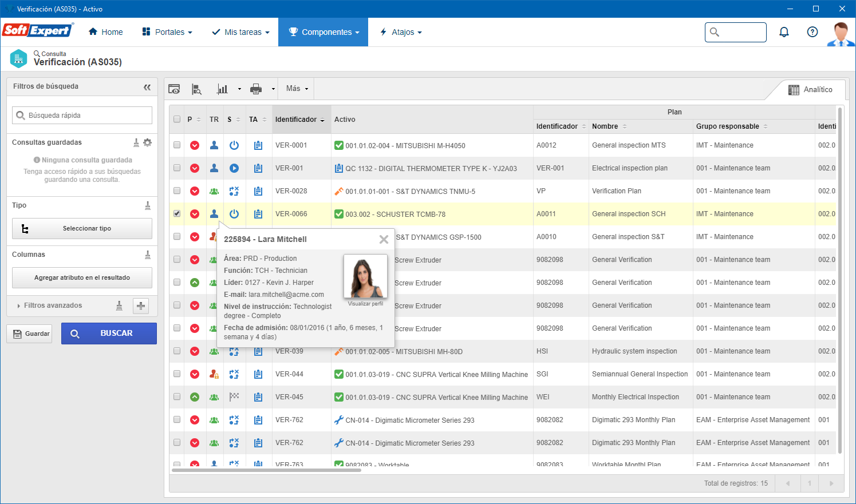Click the Seleccionar tipo button

[x=82, y=228]
